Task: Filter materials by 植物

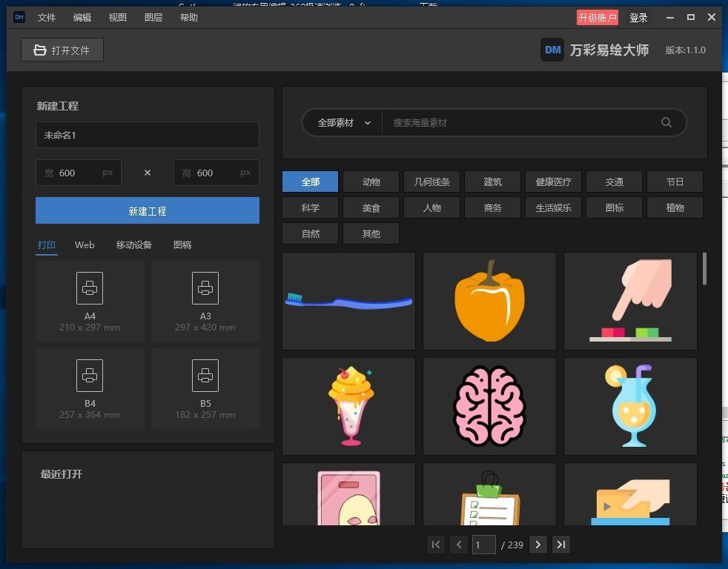Action: (x=675, y=207)
